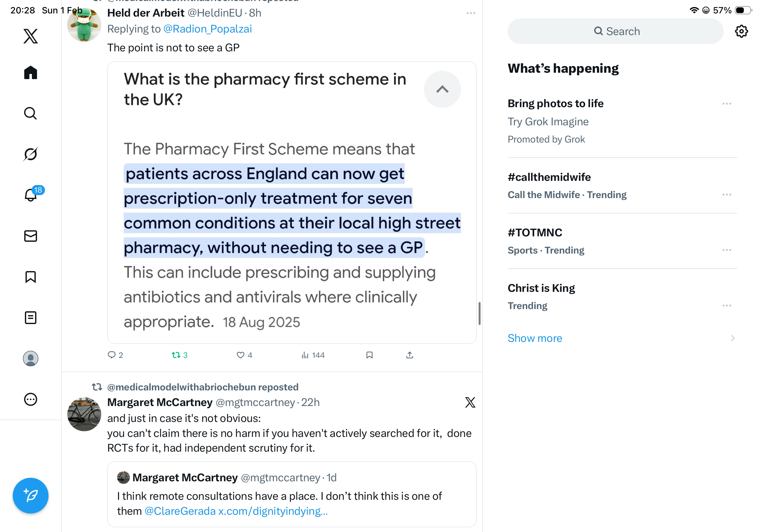762x532 pixels.
Task: Open notifications bell with 18 badge
Action: (x=31, y=195)
